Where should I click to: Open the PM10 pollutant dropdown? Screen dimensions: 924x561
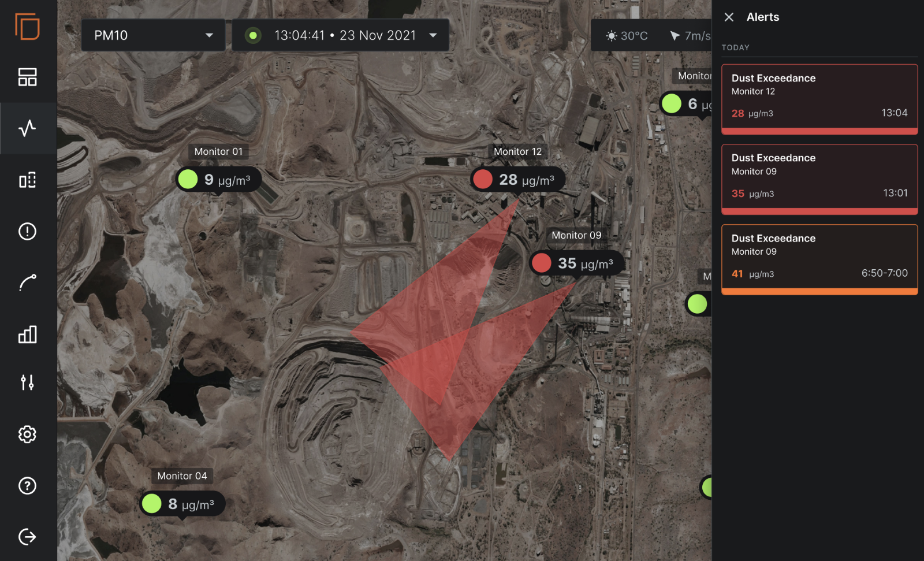152,35
